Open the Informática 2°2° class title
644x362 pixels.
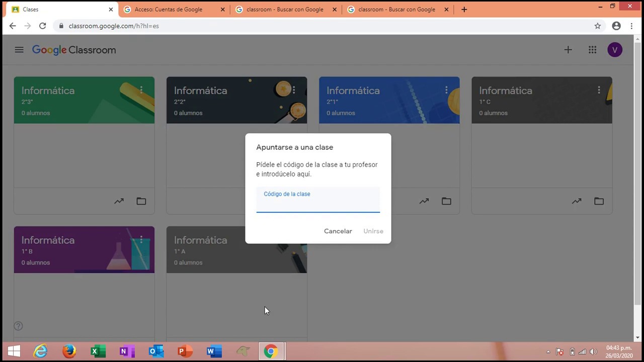200,90
